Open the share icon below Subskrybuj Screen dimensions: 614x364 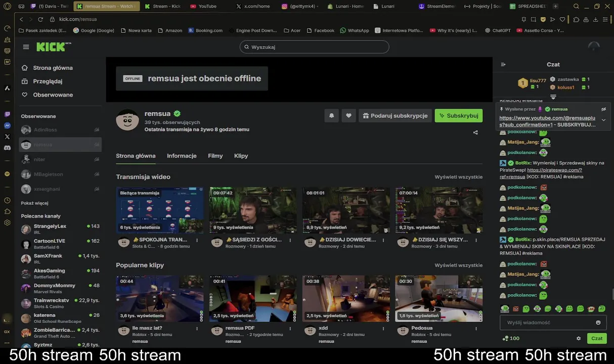coord(475,132)
